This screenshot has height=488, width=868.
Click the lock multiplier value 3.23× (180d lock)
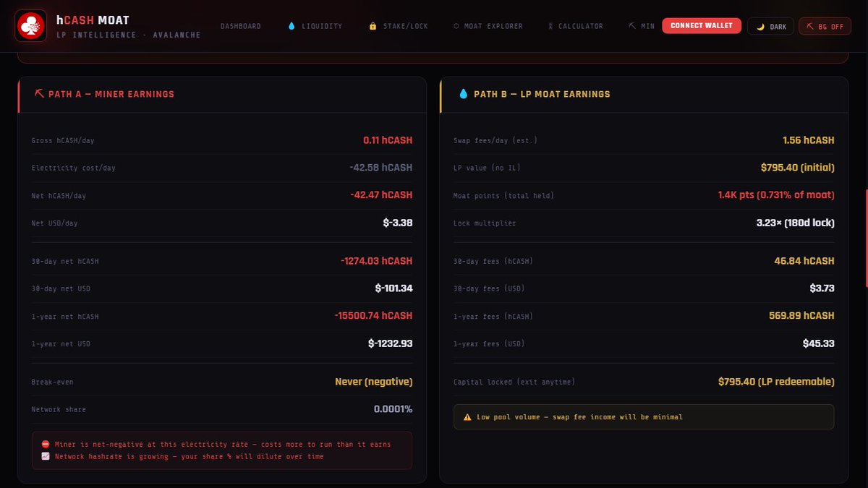point(795,223)
